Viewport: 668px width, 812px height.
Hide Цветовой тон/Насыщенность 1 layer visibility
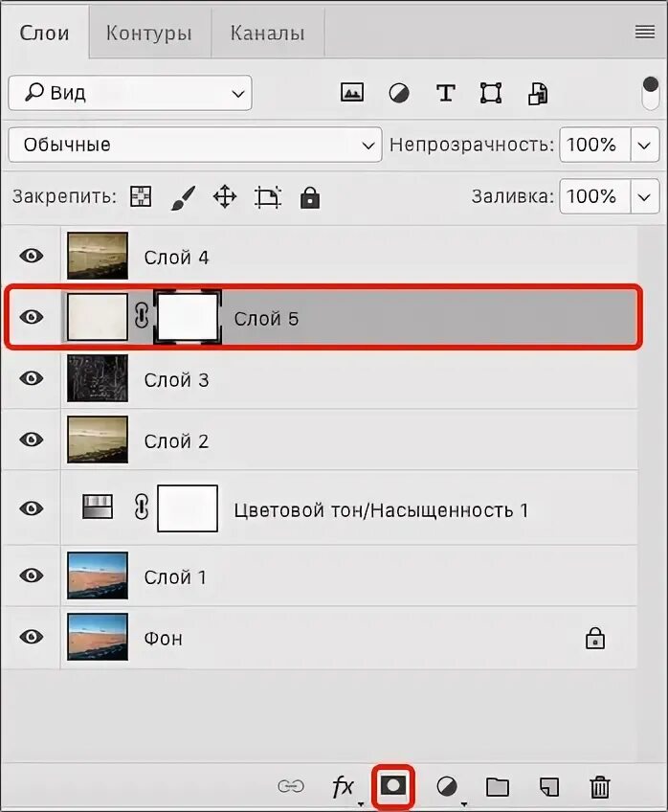coord(31,508)
